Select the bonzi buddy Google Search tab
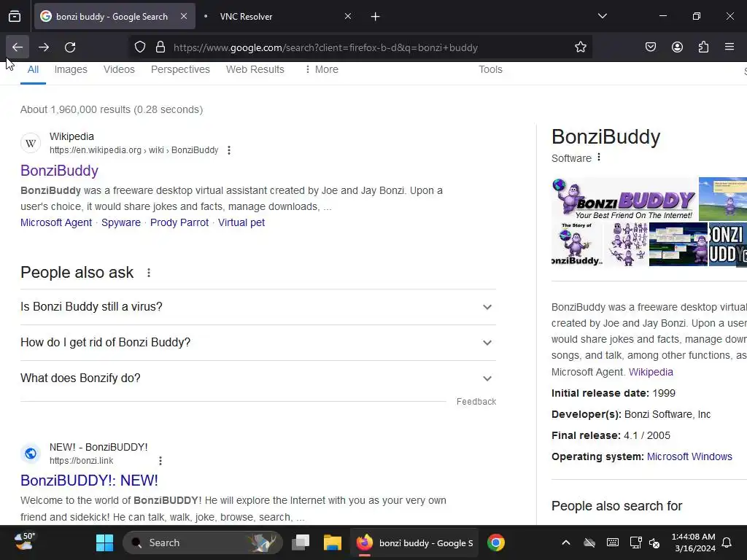Screen dimensions: 747x560 pos(115,16)
